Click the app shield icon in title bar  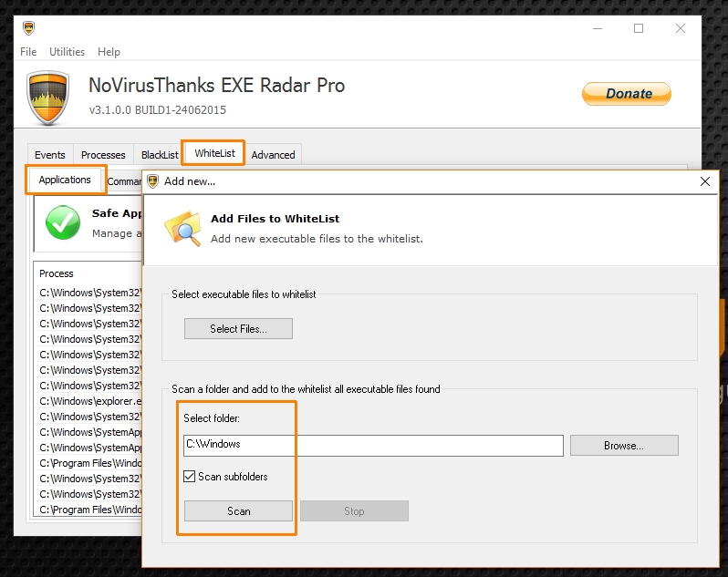coord(29,28)
